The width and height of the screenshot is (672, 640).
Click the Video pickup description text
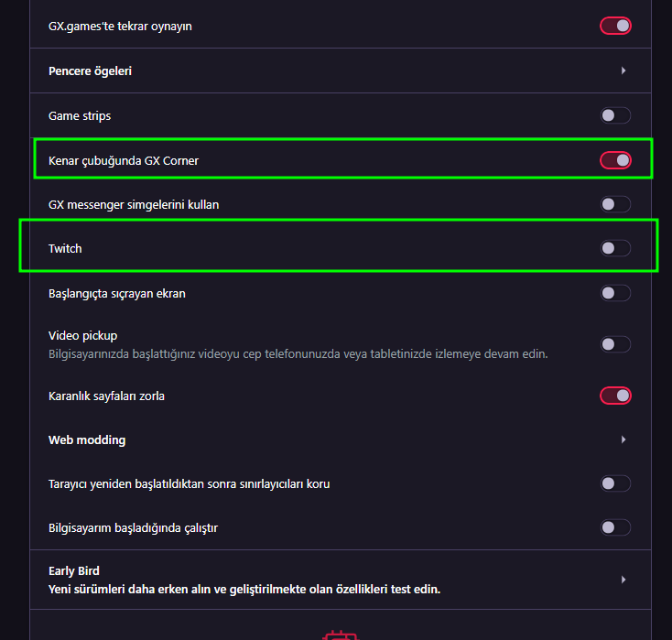298,353
